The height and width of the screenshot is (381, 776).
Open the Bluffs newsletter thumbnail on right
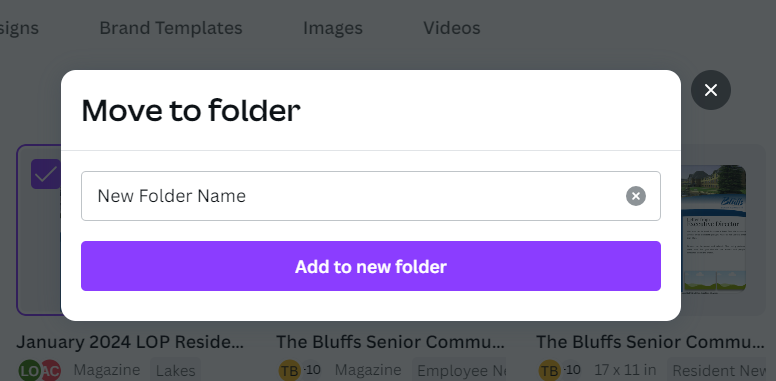[713, 230]
